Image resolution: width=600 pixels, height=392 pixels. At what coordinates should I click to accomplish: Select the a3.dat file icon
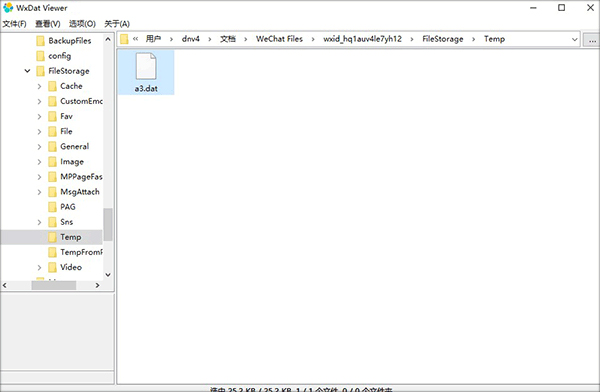(146, 66)
